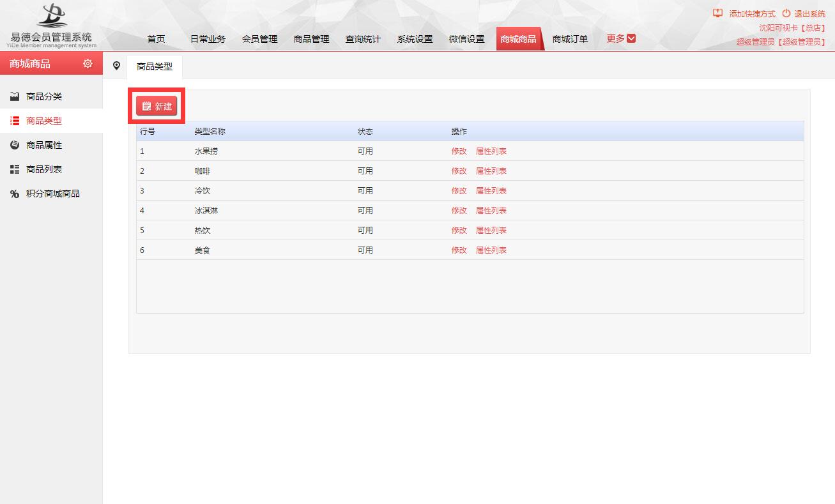Open the 会员管理 menu
The width and height of the screenshot is (835, 504).
pyautogui.click(x=259, y=39)
